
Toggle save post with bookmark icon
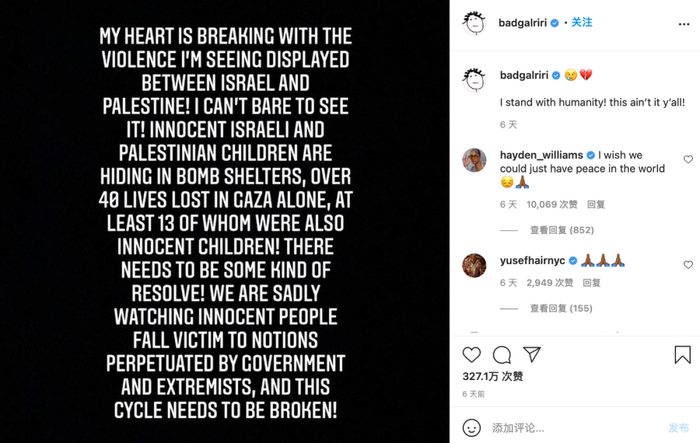(x=682, y=355)
